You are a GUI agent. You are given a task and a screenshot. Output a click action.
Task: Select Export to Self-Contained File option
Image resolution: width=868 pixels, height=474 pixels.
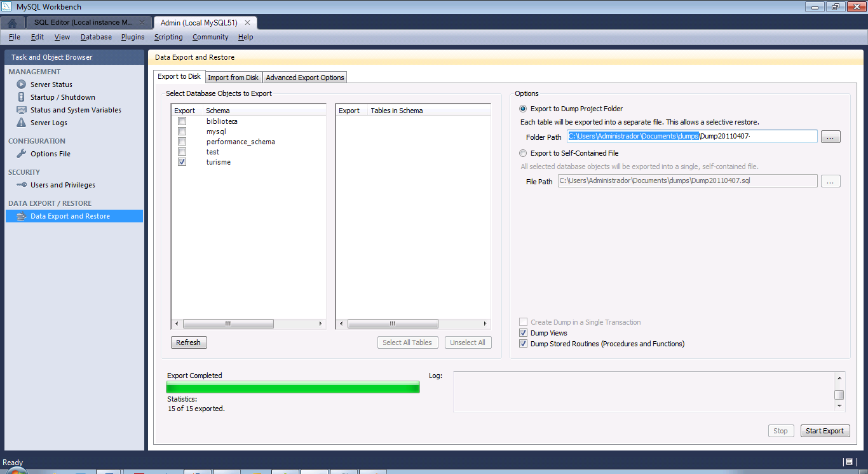click(524, 153)
